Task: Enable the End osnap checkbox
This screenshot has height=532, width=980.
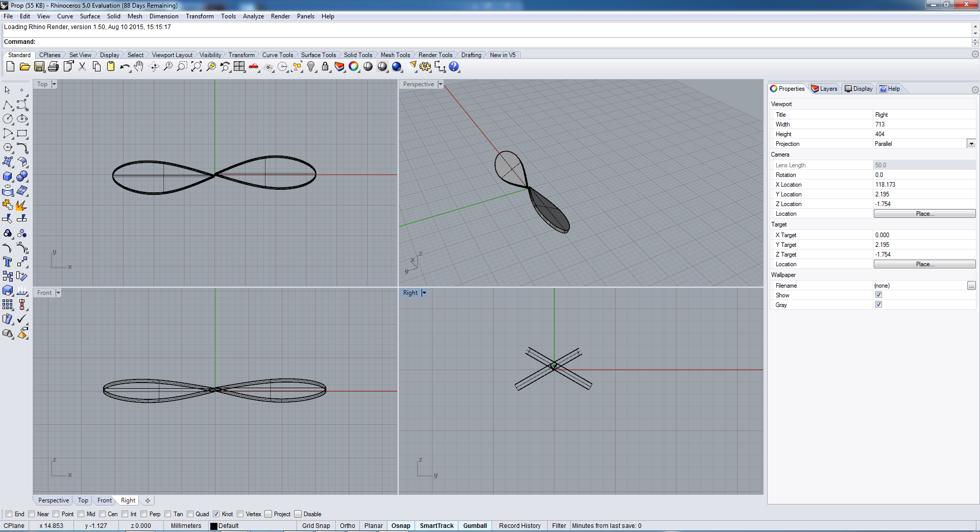Action: (9, 514)
